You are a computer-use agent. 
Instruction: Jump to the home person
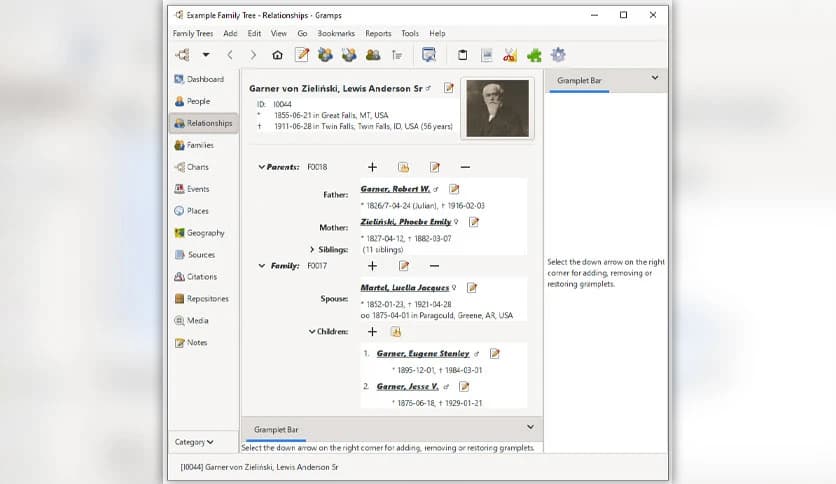(277, 54)
